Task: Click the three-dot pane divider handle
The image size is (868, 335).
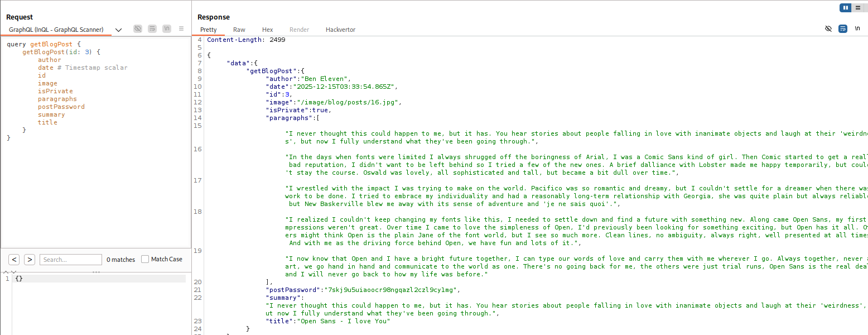Action: coord(96,272)
